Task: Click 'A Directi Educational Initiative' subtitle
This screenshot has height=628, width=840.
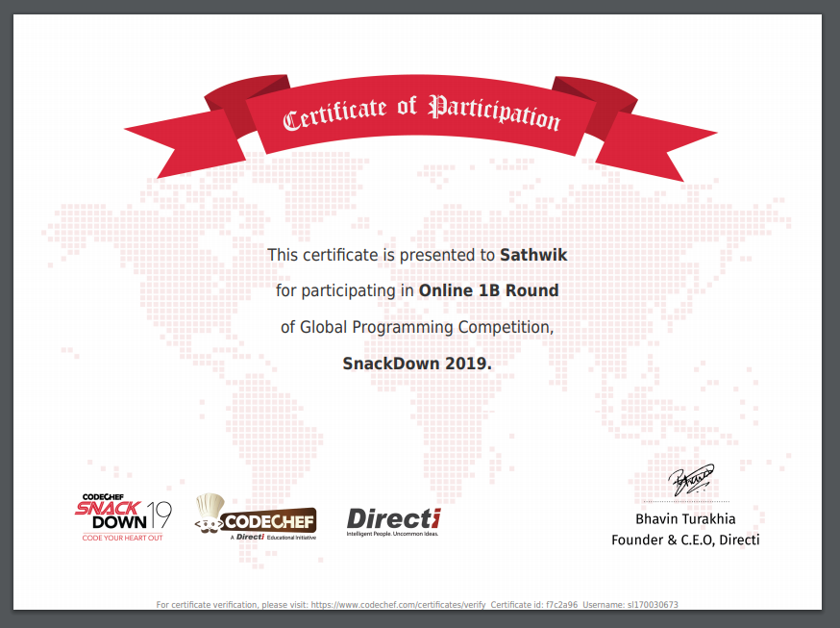Action: pyautogui.click(x=274, y=538)
